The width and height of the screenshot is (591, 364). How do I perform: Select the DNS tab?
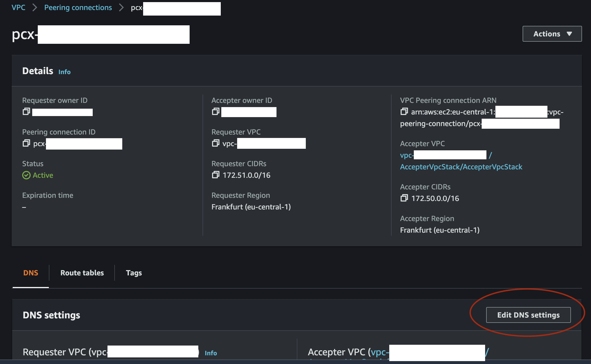click(31, 273)
